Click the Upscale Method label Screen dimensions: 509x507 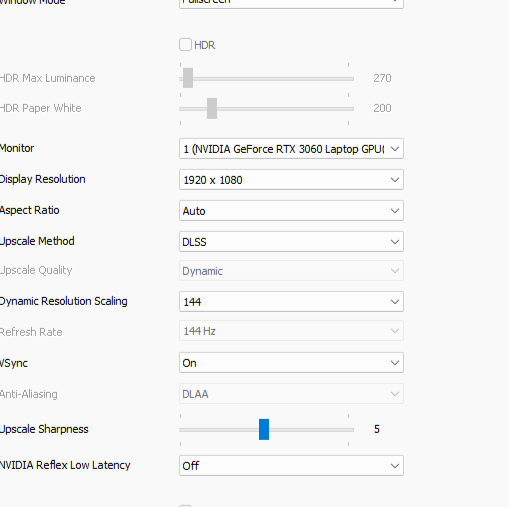(37, 241)
